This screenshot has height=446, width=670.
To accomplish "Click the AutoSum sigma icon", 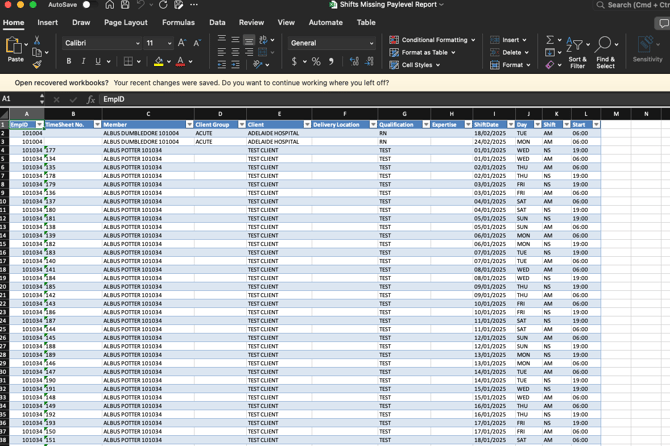I will tap(549, 40).
